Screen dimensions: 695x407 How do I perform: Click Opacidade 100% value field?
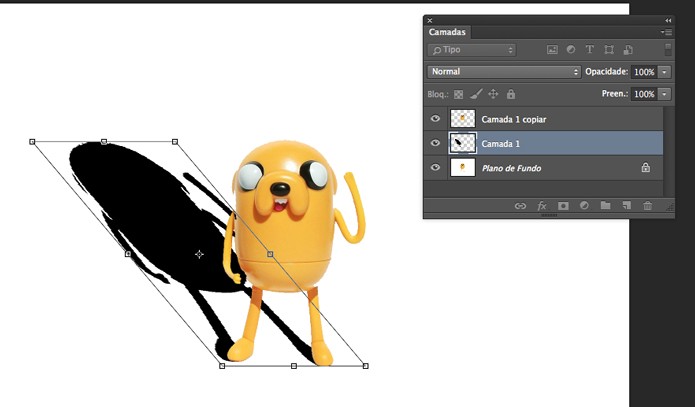(x=644, y=72)
